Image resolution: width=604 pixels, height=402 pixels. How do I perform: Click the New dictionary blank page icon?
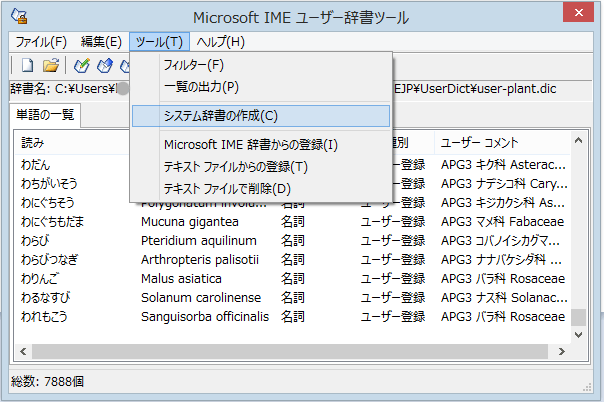click(27, 65)
